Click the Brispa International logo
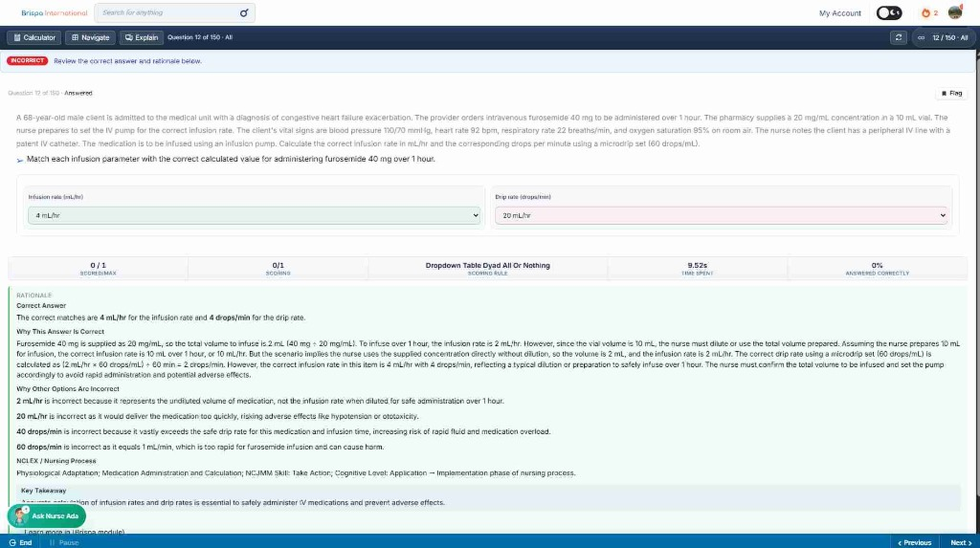Image resolution: width=980 pixels, height=548 pixels. coord(54,13)
